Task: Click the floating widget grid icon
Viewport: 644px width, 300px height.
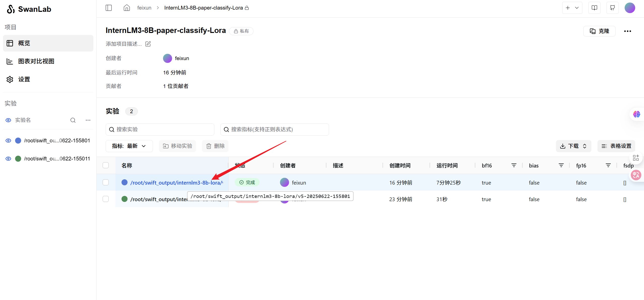Action: pyautogui.click(x=636, y=158)
